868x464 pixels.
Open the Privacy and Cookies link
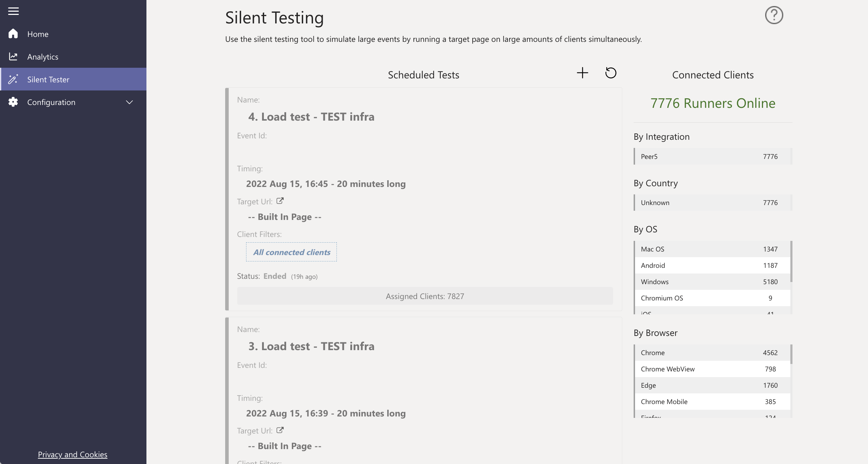(72, 454)
